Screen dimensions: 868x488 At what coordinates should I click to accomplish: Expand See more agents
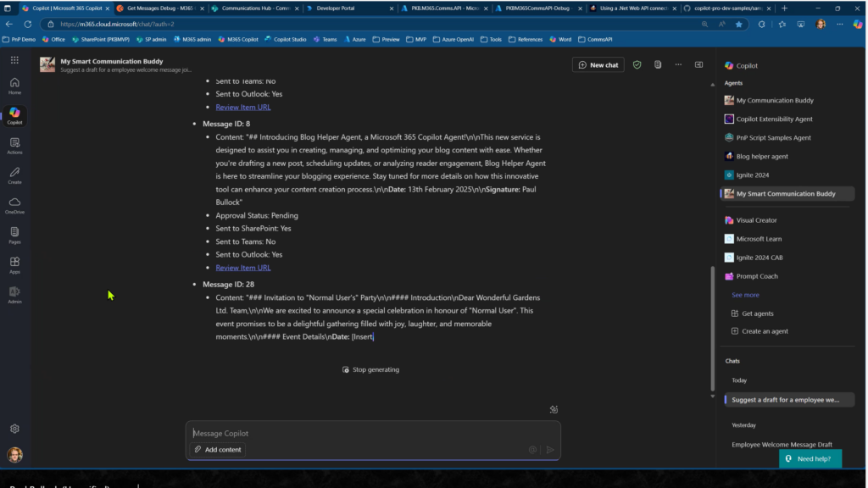coord(745,295)
